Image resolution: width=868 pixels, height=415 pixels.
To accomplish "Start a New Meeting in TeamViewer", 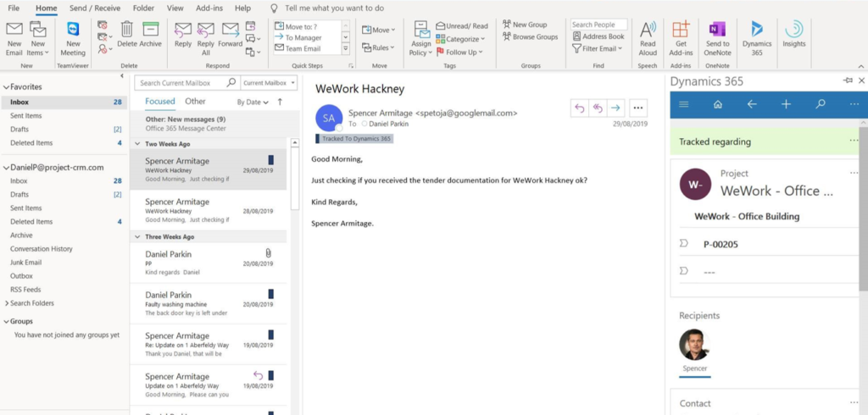I will coord(73,39).
